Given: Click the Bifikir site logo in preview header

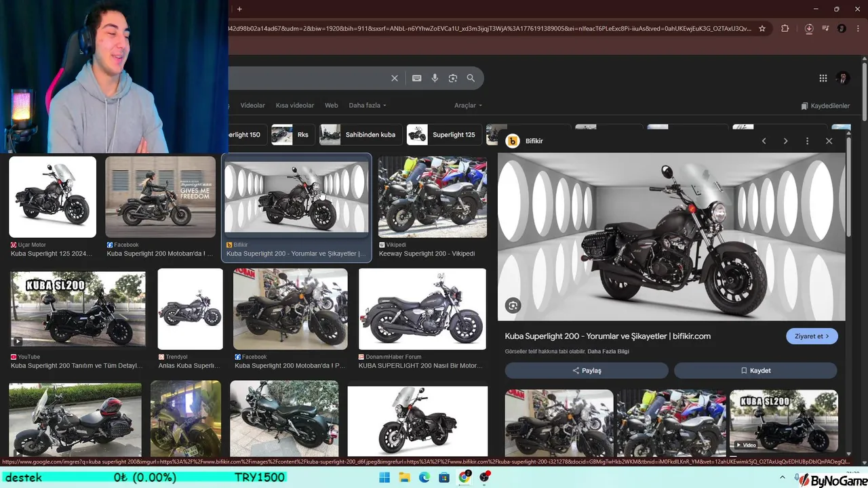Looking at the screenshot, I should pos(513,141).
